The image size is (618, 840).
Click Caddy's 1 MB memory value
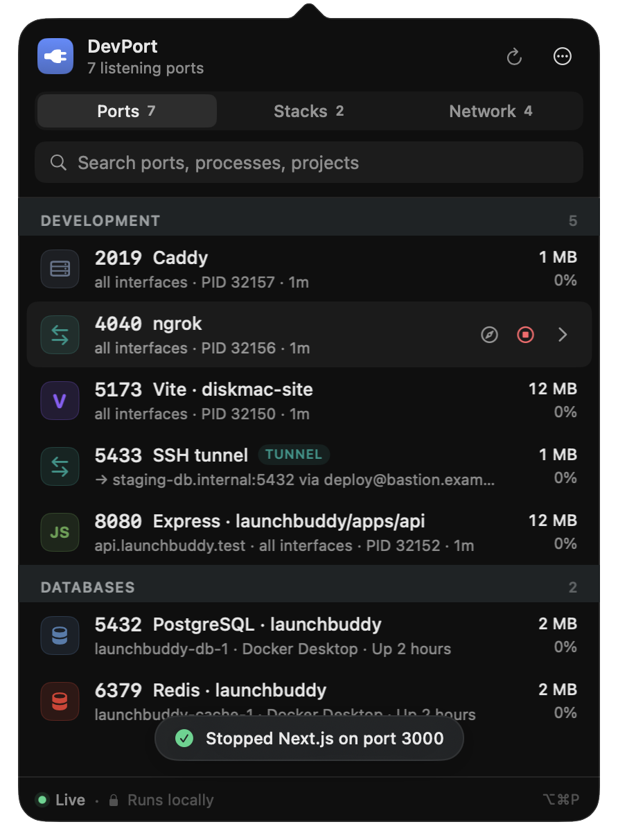(x=558, y=257)
